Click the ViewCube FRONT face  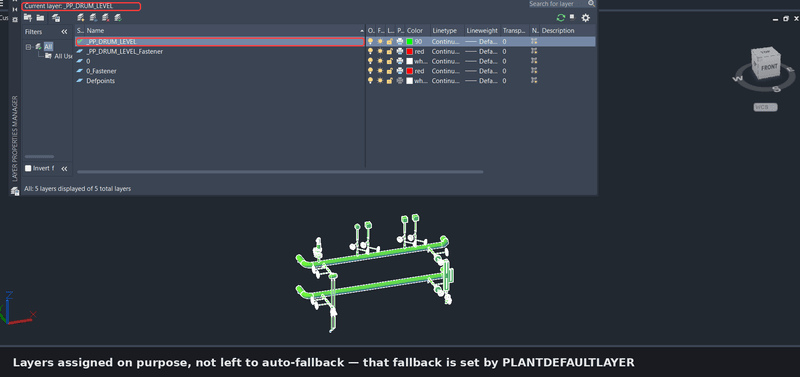(x=768, y=66)
